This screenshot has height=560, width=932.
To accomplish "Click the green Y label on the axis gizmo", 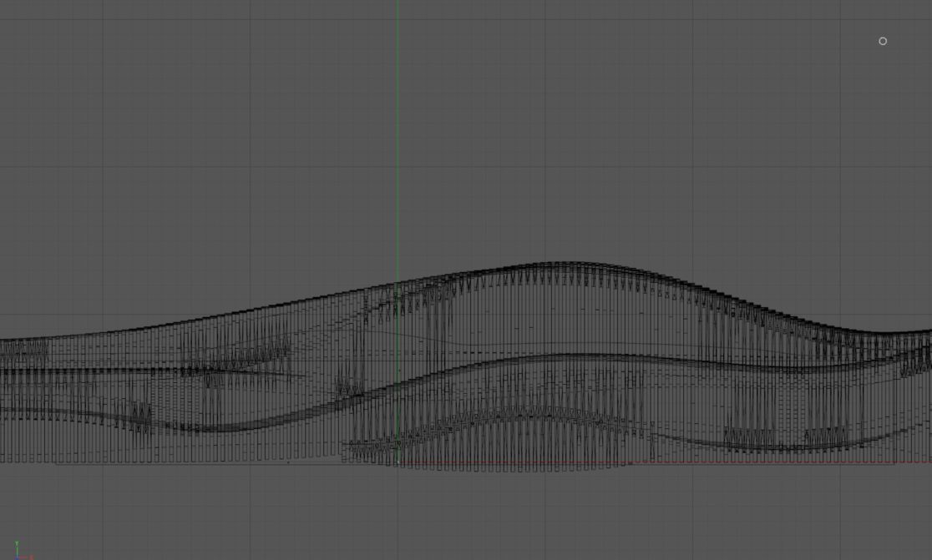I will (17, 544).
